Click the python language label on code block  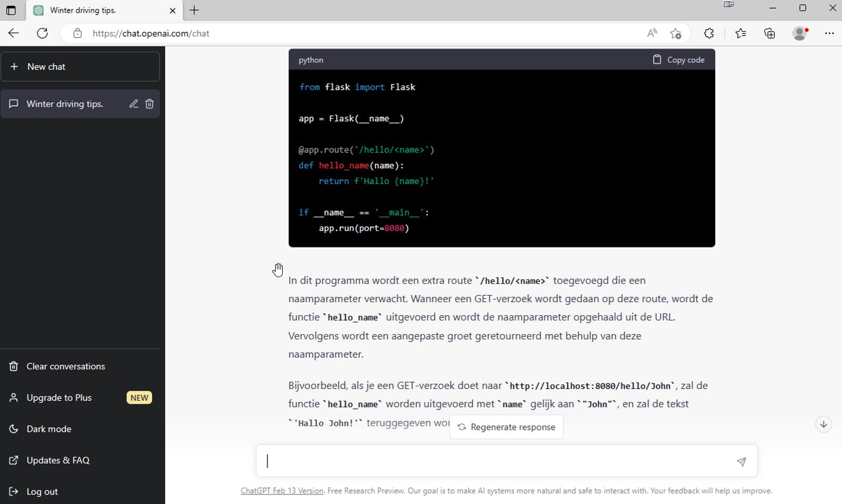pyautogui.click(x=311, y=60)
